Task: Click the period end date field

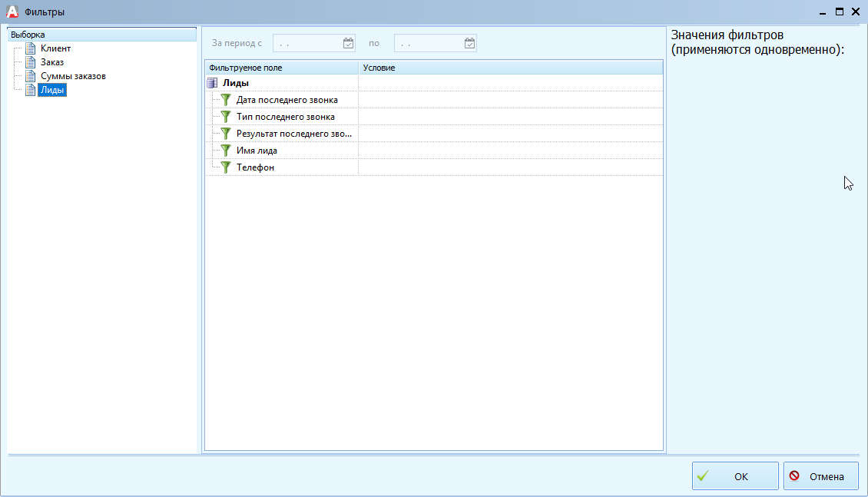Action: [x=429, y=44]
